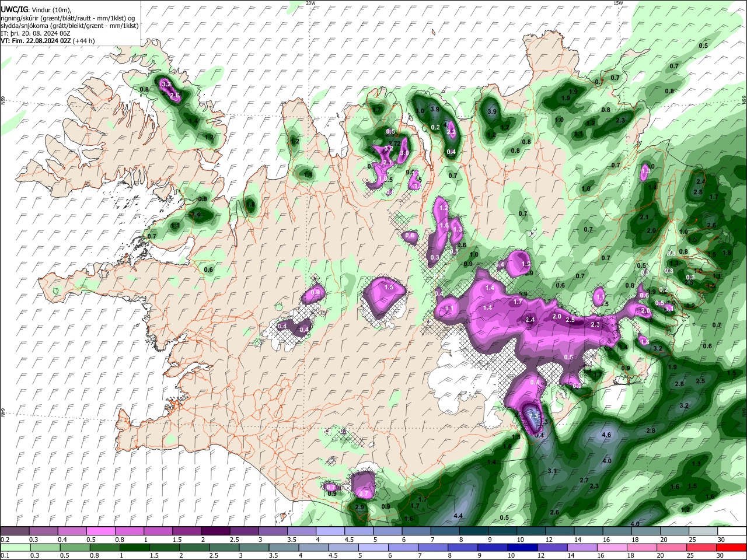
Task: Click the precipitation value '4.6' off the southeast coast
Action: click(x=606, y=435)
